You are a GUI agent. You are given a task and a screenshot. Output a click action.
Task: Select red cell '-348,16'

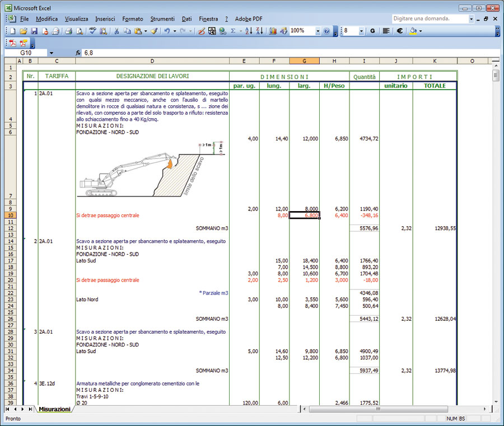pyautogui.click(x=364, y=216)
